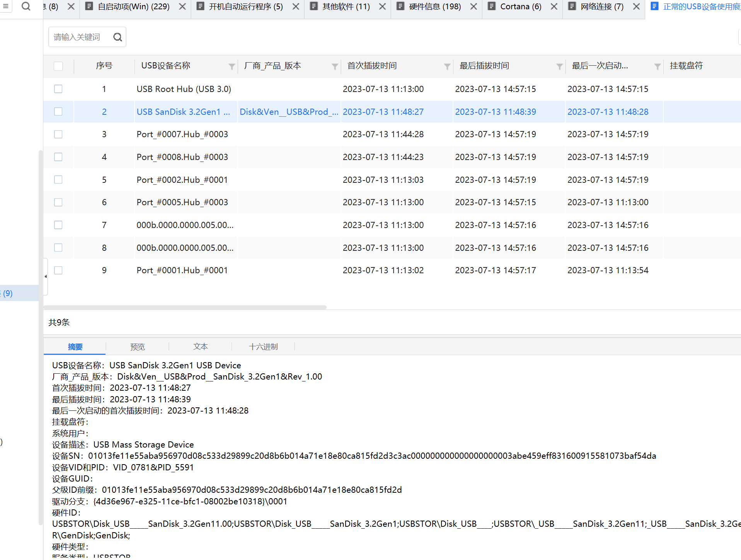Switch to the Cortana (6) tab
Viewport: 741px width, 560px height.
pos(521,7)
